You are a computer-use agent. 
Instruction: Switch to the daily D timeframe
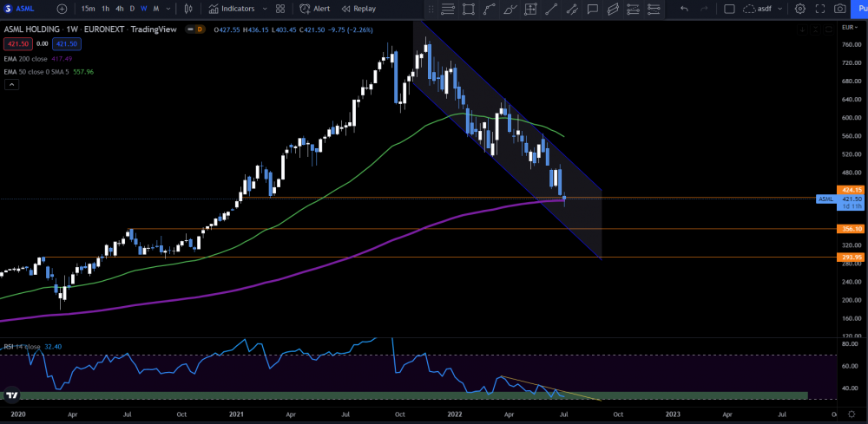click(132, 9)
